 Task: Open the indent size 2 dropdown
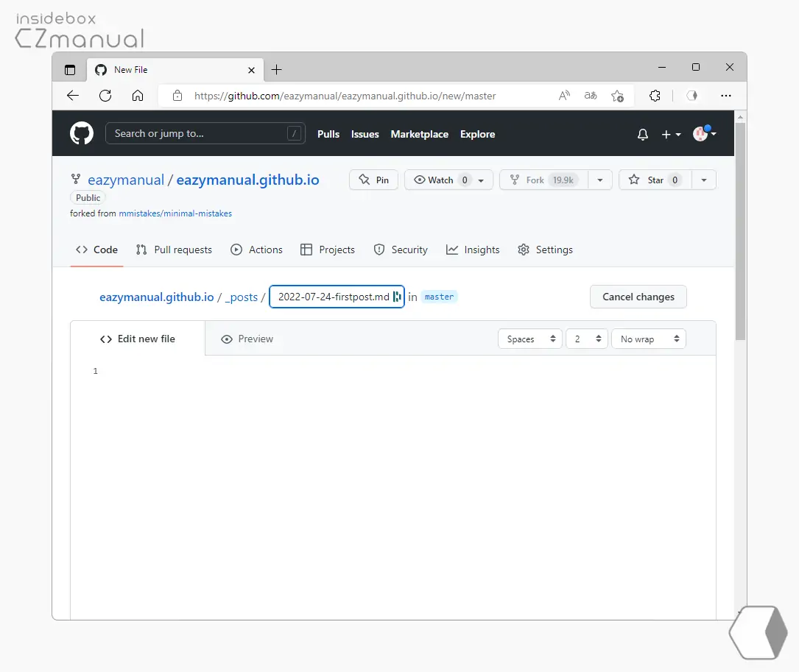point(587,339)
